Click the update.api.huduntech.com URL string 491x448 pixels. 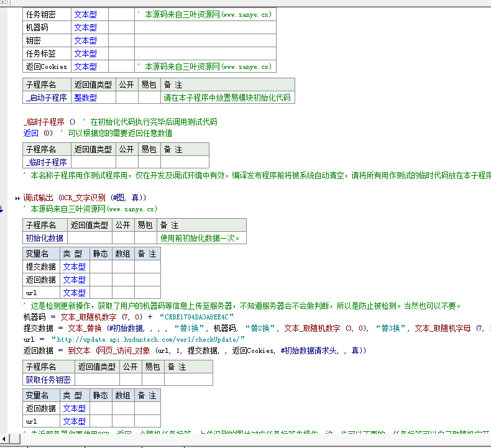click(x=148, y=339)
